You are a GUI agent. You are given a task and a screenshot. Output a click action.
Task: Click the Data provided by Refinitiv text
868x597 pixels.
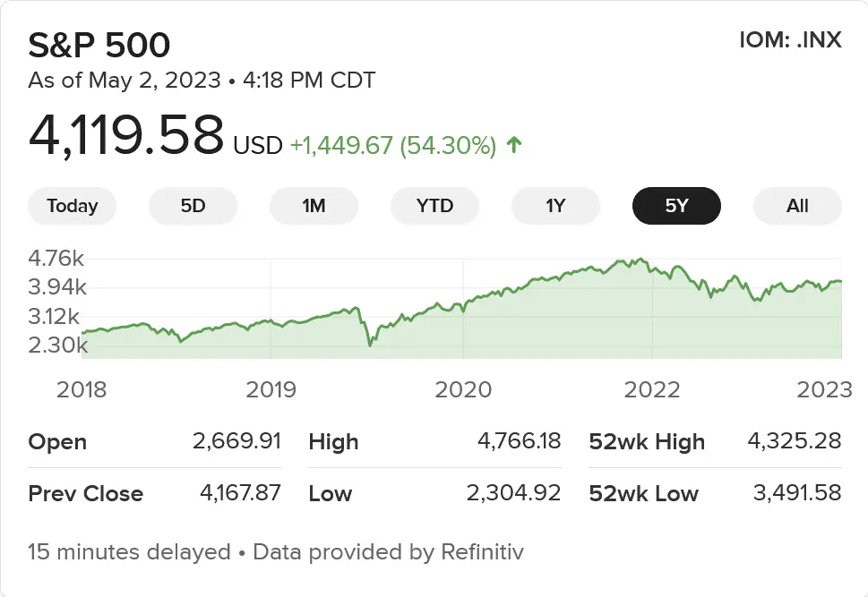click(388, 552)
